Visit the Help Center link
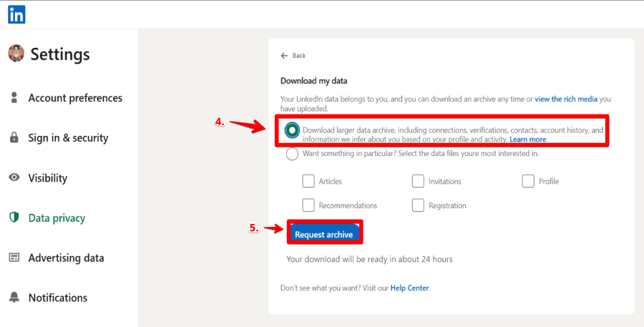 409,288
